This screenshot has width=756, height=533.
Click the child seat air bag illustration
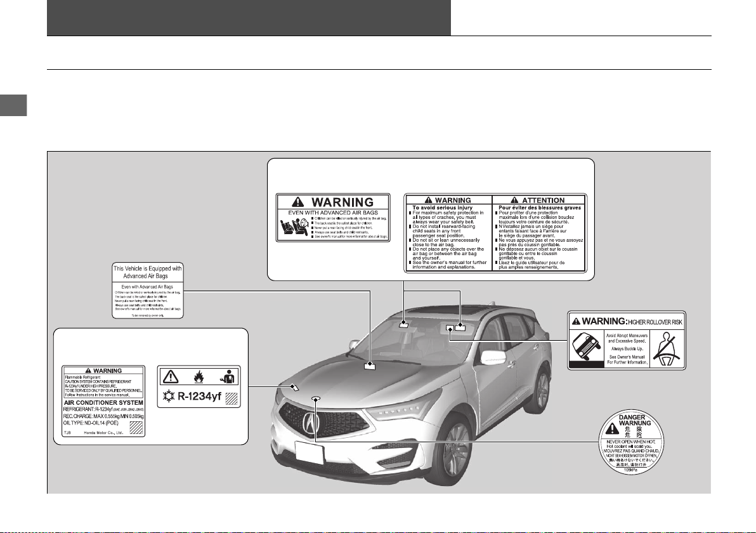294,227
